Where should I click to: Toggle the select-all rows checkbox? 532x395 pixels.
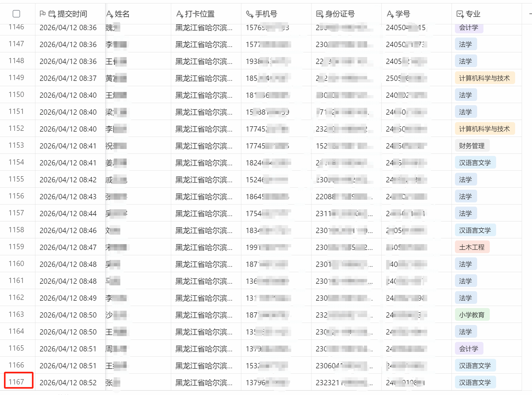[16, 14]
